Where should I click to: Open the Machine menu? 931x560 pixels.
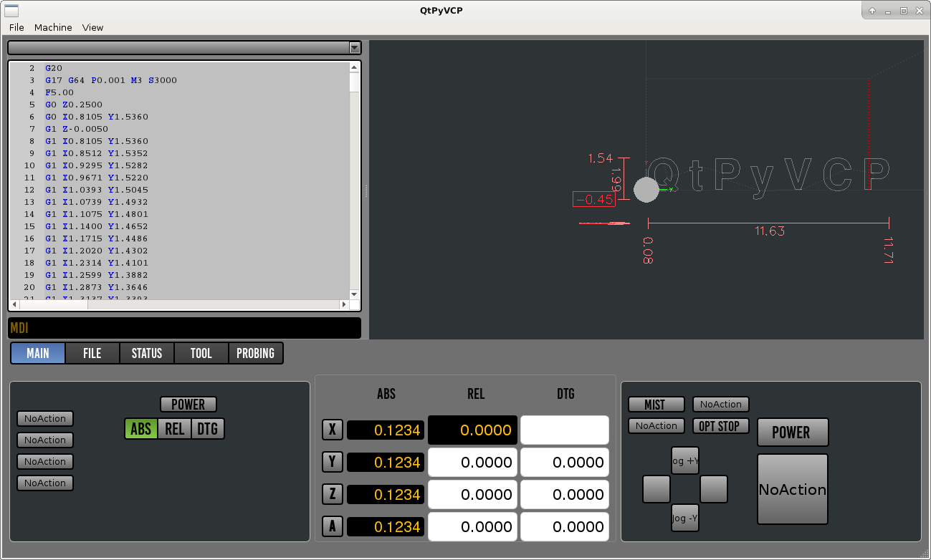pyautogui.click(x=53, y=27)
